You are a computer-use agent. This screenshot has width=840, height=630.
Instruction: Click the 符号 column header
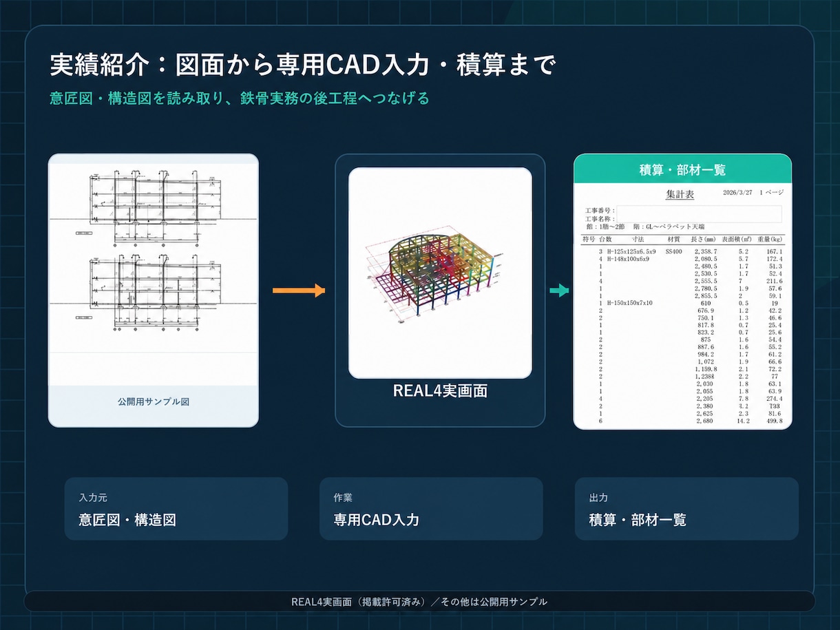point(589,239)
